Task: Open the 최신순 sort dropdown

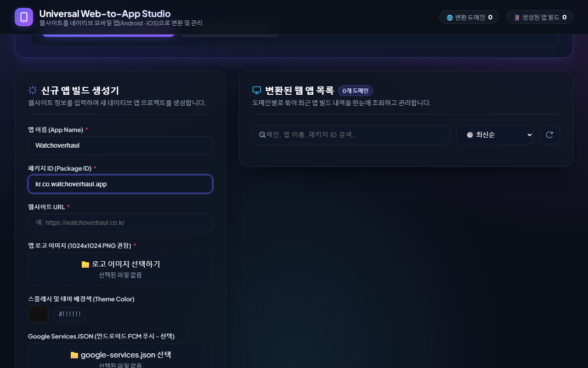Action: 495,135
